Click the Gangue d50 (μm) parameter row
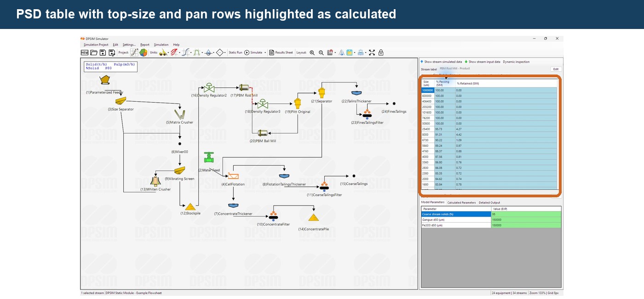The image size is (644, 299). [491, 220]
